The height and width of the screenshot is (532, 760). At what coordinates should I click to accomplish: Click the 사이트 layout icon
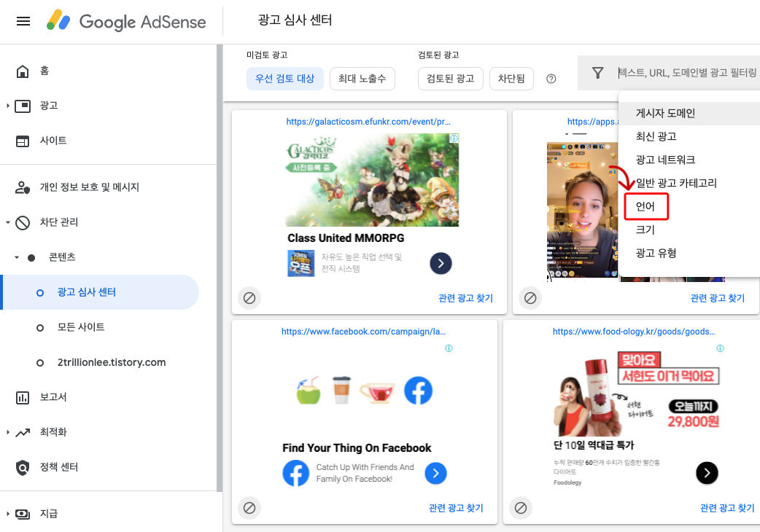click(23, 141)
